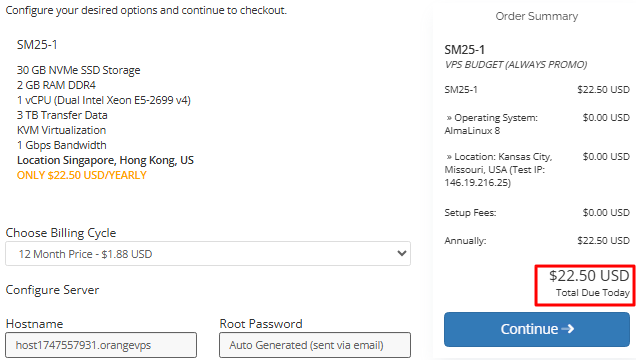This screenshot has height=360, width=636.
Task: Click the VPS BUDGET (ALWAYS PROMO) label
Action: click(516, 65)
